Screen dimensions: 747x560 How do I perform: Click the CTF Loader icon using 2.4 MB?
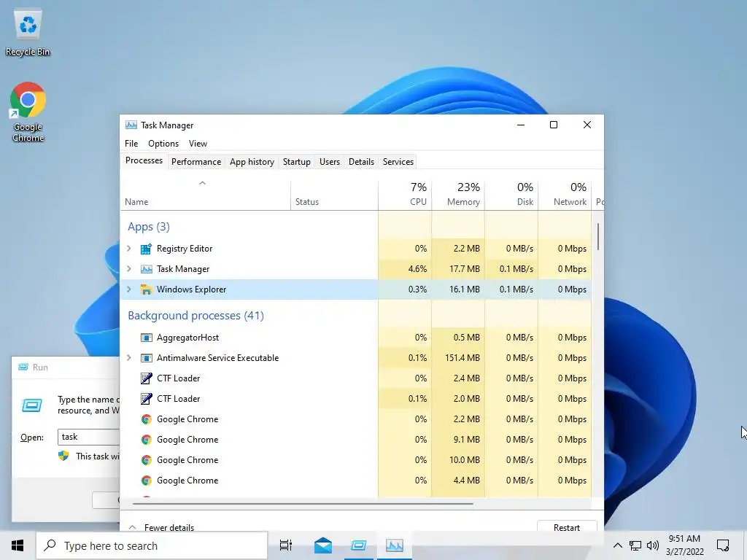[x=146, y=378]
